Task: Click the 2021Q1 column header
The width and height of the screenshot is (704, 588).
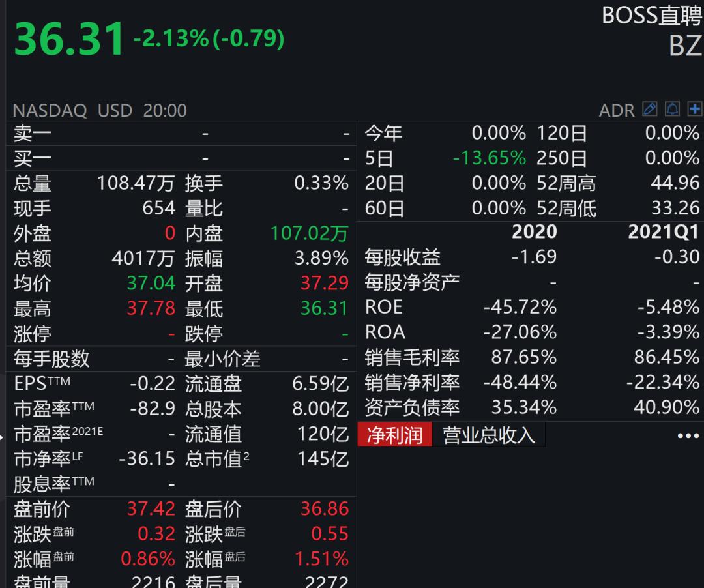Action: click(x=664, y=232)
